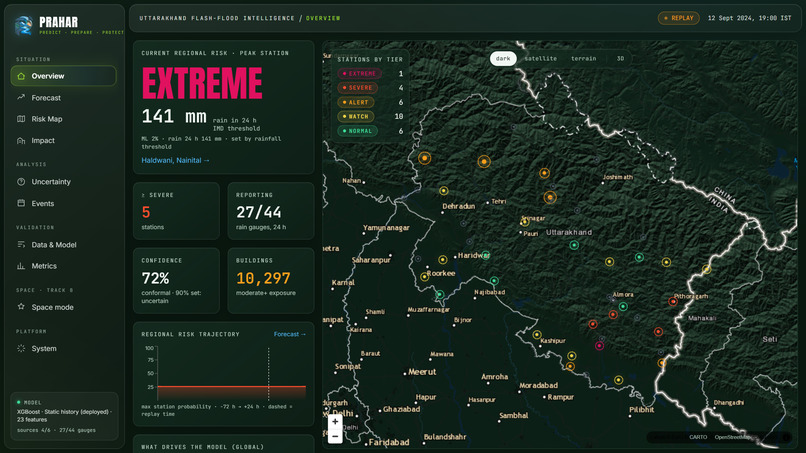
Task: Click the System spinner icon
Action: [21, 348]
